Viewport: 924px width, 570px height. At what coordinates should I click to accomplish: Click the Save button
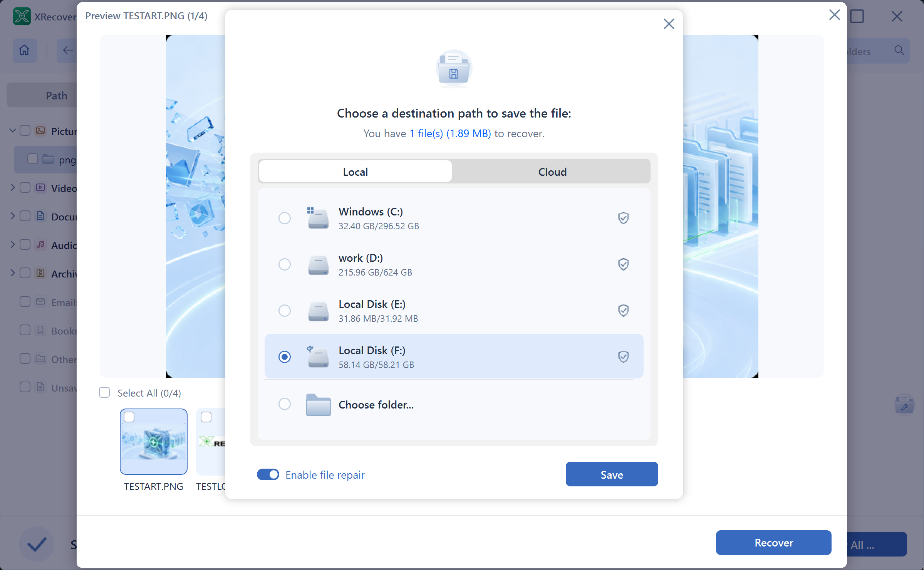[x=612, y=474]
